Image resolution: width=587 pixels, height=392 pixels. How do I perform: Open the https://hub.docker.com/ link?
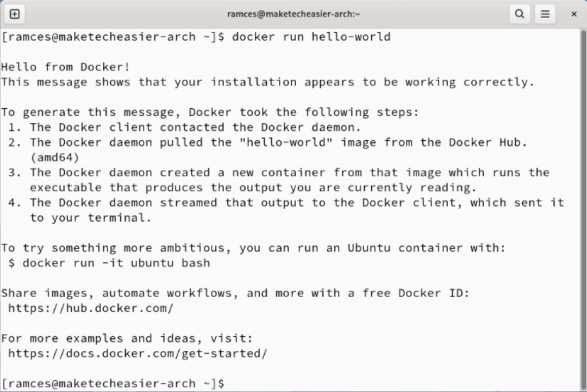pyautogui.click(x=90, y=307)
